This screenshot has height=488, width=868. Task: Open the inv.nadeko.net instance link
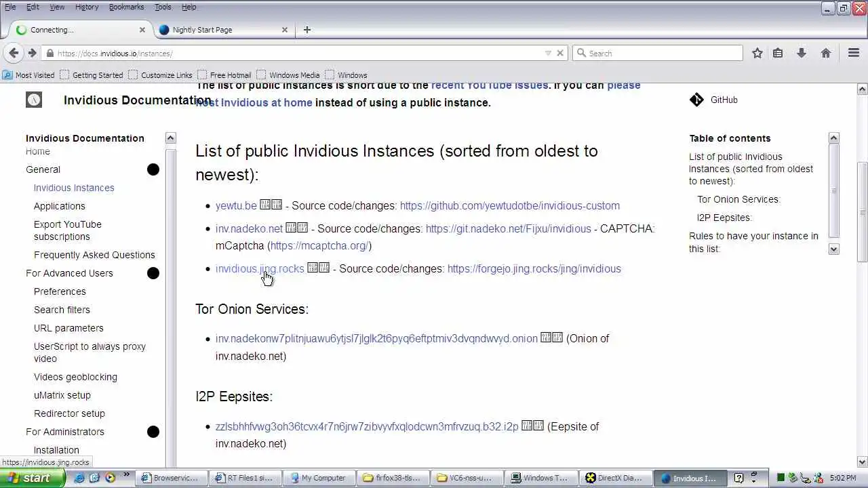[x=249, y=228]
